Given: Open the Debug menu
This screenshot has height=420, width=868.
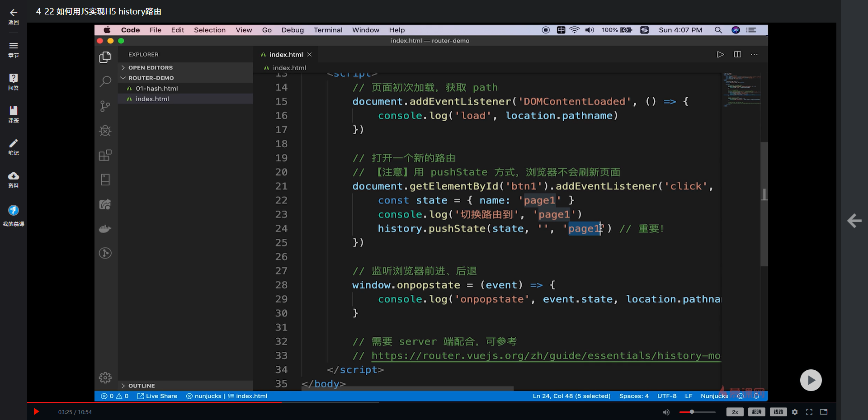Looking at the screenshot, I should point(292,30).
